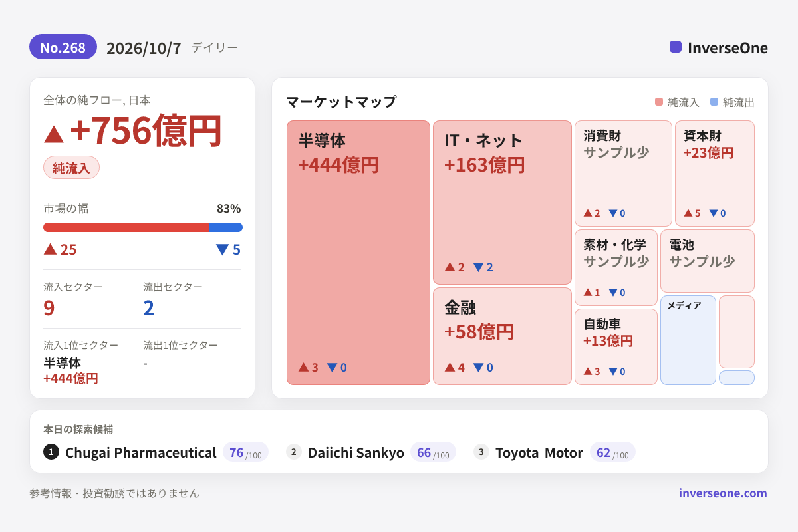Click the 純流入 status pill
Viewport: 798px width, 532px height.
71,168
